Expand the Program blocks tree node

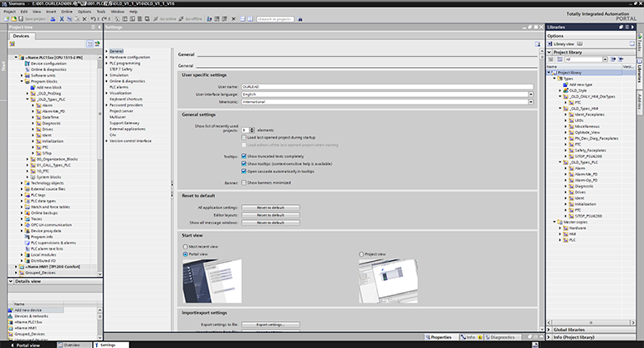(21, 81)
